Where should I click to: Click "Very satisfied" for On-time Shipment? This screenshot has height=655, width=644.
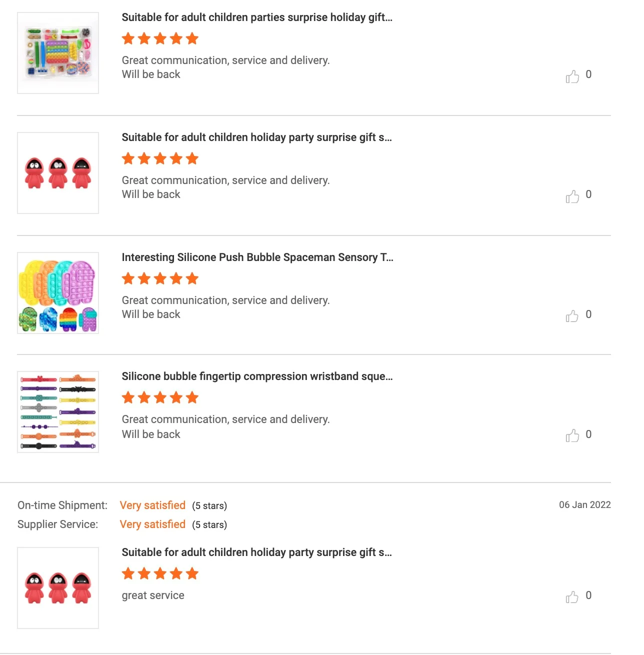click(x=152, y=505)
